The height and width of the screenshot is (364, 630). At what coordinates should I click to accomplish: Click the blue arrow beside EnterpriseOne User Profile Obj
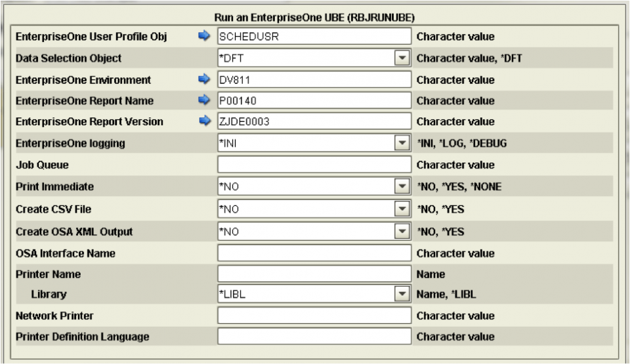(x=204, y=36)
